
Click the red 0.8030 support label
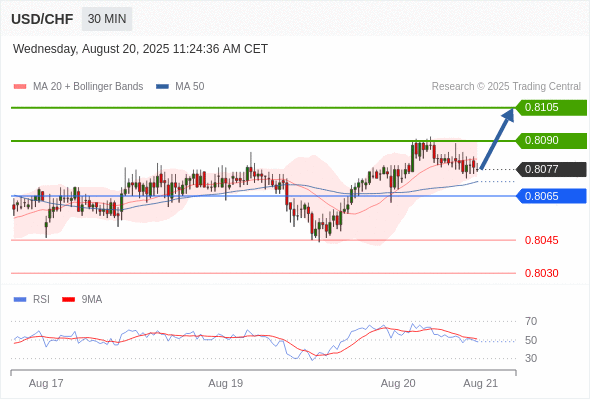pos(541,273)
